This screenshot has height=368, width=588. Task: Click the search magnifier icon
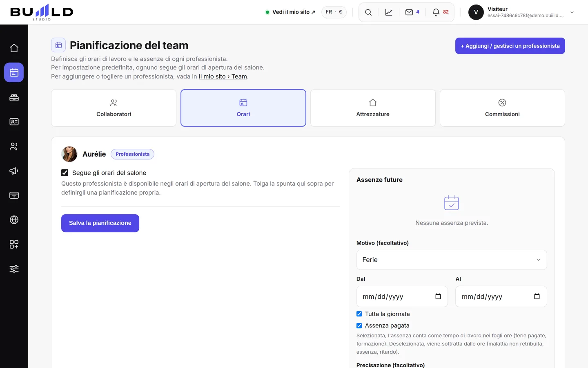click(368, 12)
